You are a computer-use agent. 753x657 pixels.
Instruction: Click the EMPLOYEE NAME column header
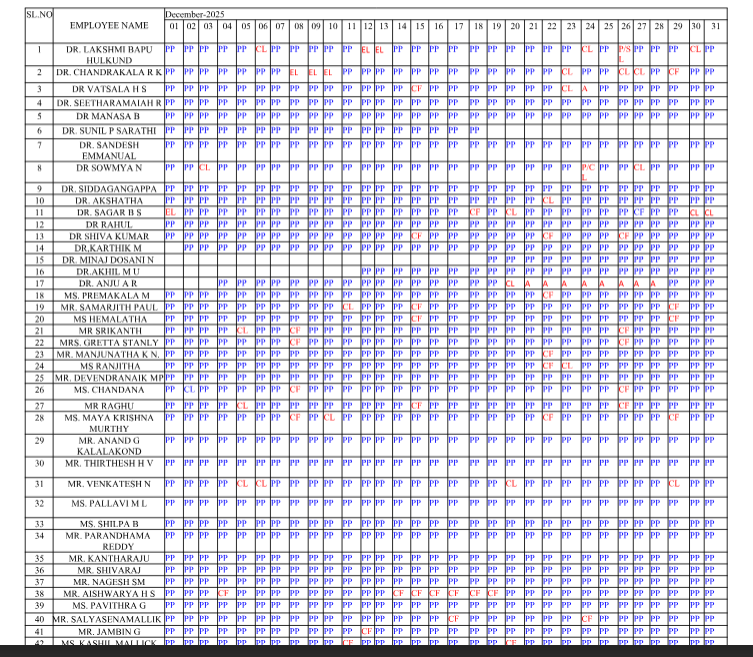coord(109,25)
